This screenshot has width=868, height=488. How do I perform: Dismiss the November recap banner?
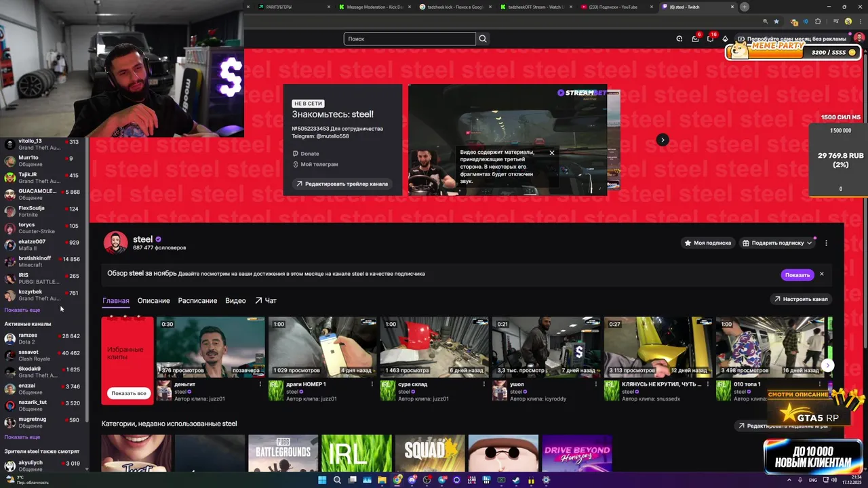pyautogui.click(x=821, y=274)
